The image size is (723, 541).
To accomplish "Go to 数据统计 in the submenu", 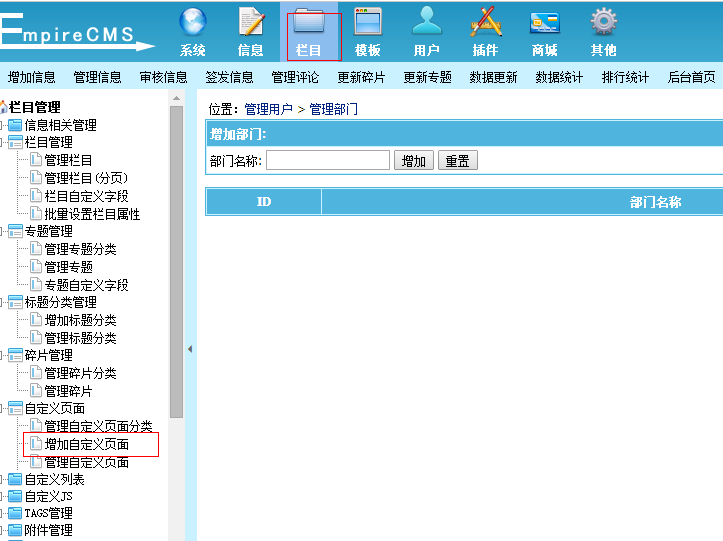I will (559, 77).
